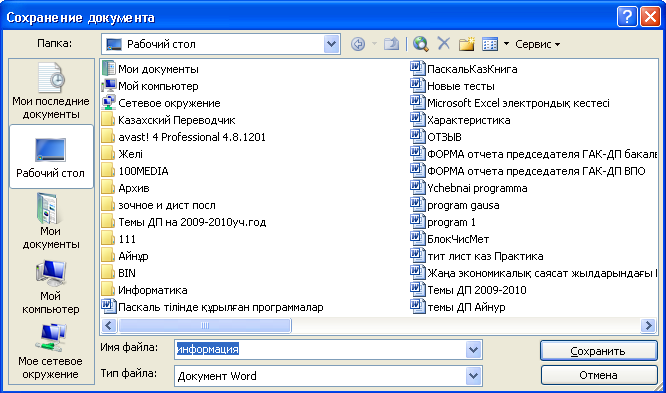
Task: Select the ПаскальКазКнига document
Action: tap(464, 69)
